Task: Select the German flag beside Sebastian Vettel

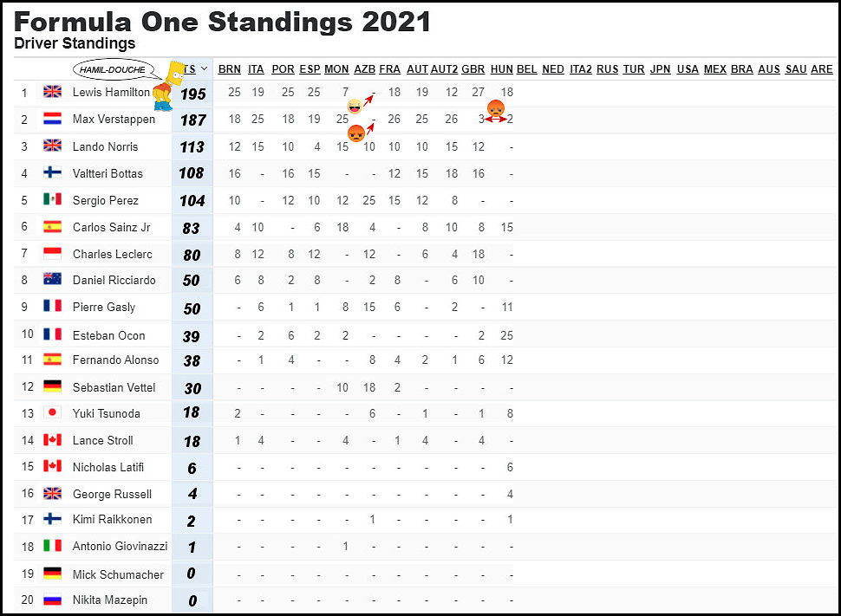Action: coord(50,386)
